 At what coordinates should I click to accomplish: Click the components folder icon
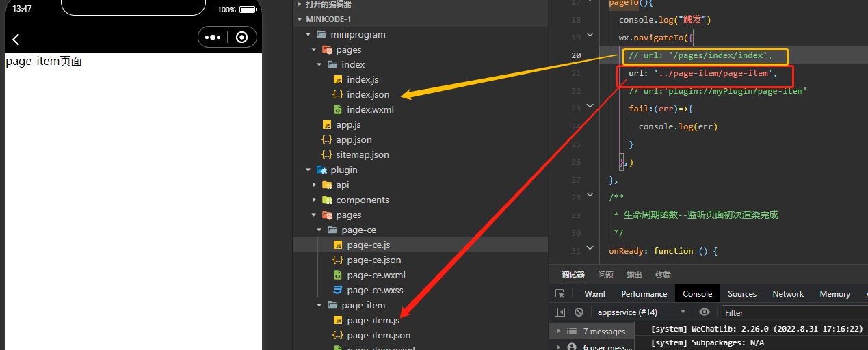327,200
